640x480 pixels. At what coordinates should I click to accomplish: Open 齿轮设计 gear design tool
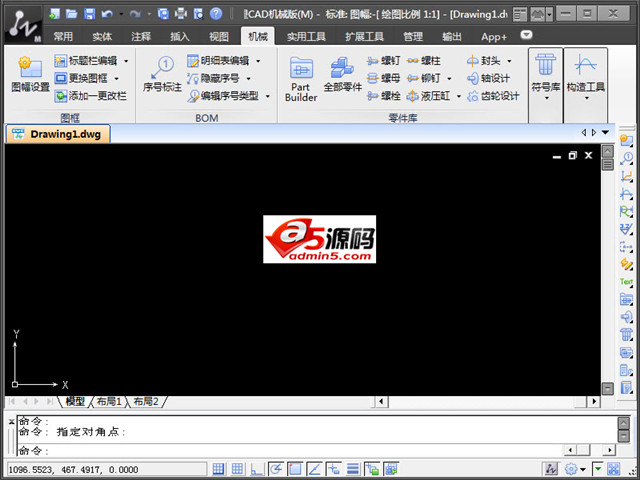(x=493, y=96)
